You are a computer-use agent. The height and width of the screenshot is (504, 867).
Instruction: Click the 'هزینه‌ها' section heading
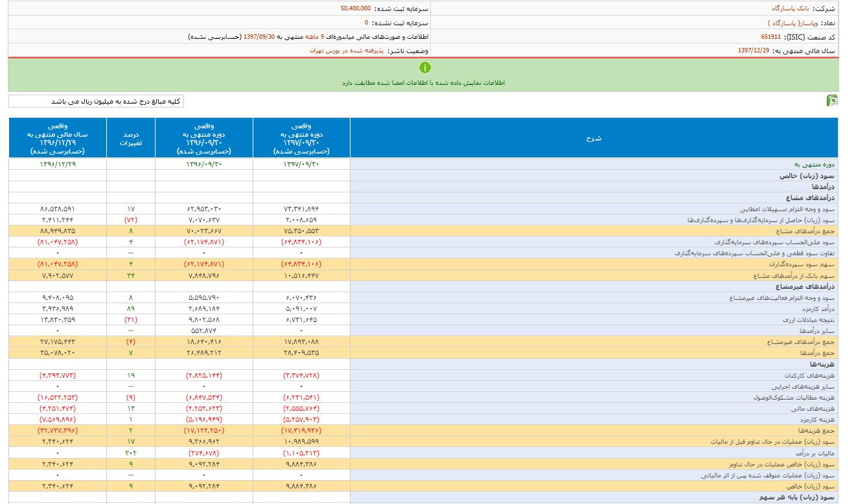[822, 365]
